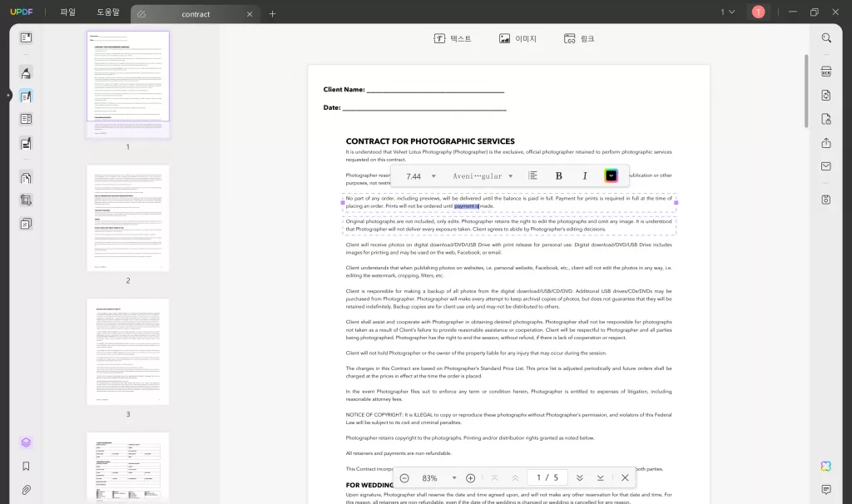Open the Attachments paperclip panel
Viewport: 852px width, 504px height.
(x=26, y=490)
